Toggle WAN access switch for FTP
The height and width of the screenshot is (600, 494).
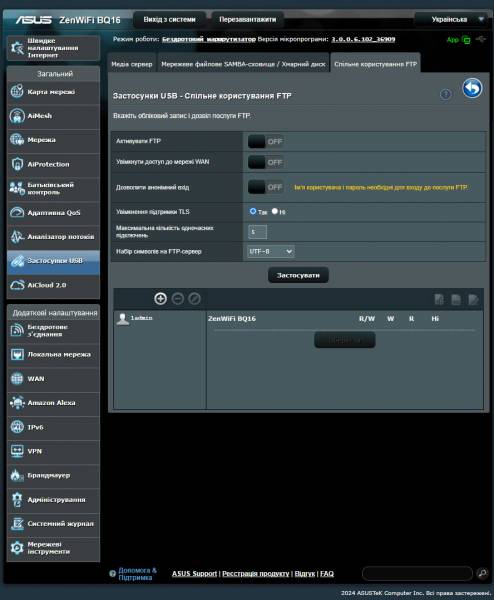[266, 163]
